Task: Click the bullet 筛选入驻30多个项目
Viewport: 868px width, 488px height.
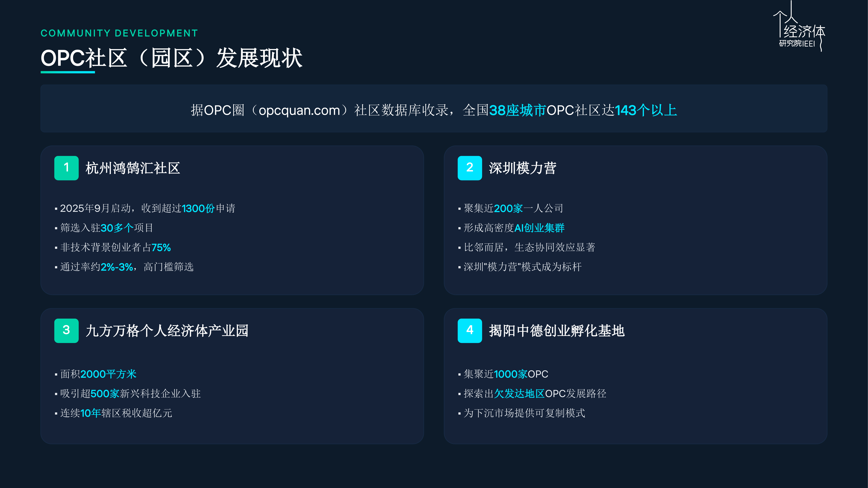Action: 104,228
